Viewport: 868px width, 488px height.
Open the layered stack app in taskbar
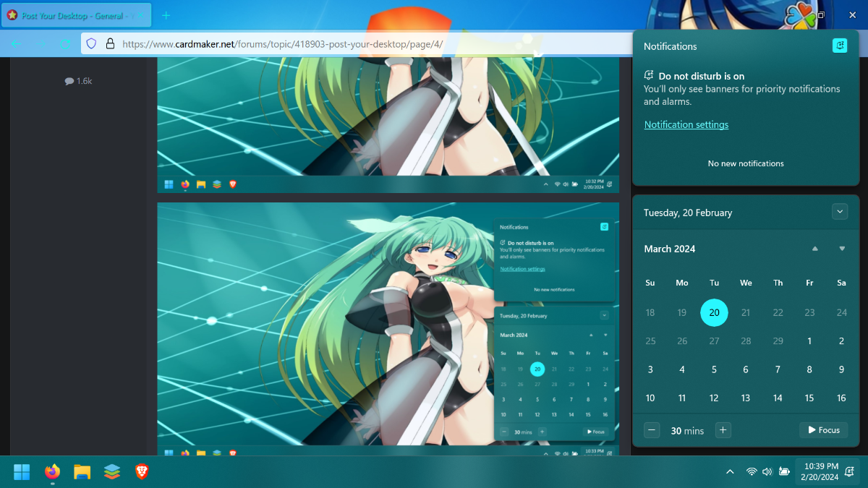click(x=111, y=472)
